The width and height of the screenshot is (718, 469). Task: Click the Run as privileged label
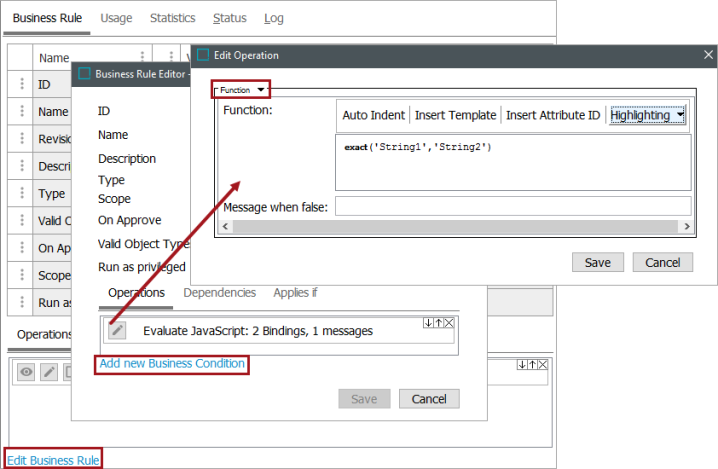coord(141,267)
